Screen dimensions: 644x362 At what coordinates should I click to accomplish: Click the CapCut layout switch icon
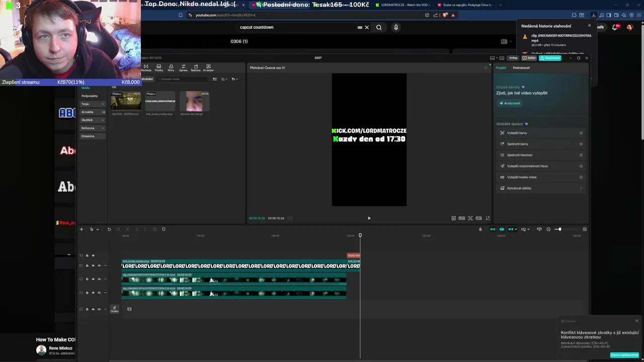click(x=492, y=58)
